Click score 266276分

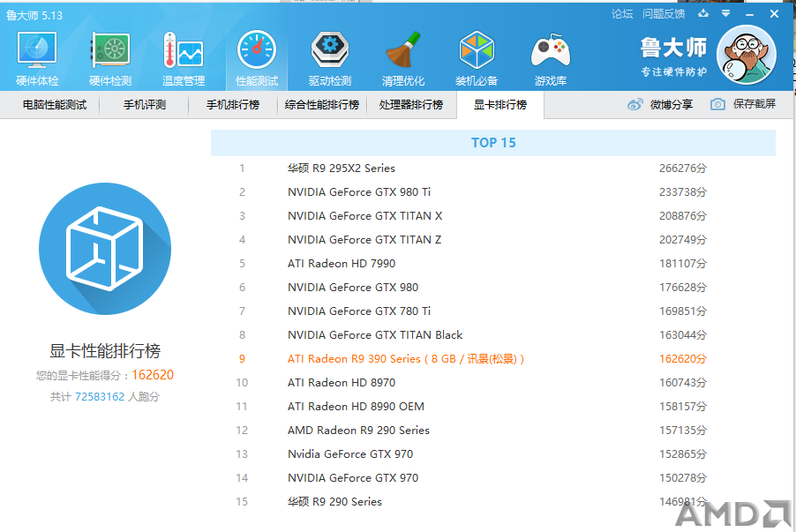click(x=683, y=168)
